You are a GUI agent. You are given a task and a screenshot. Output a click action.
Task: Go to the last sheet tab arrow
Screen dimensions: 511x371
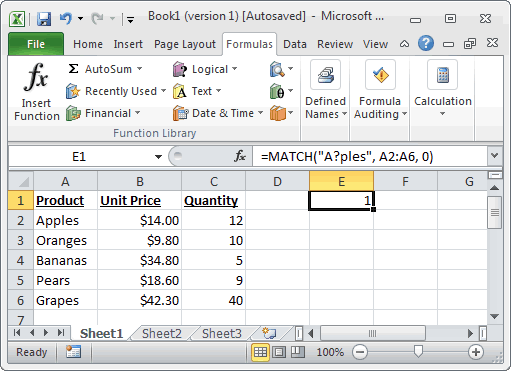click(x=61, y=333)
